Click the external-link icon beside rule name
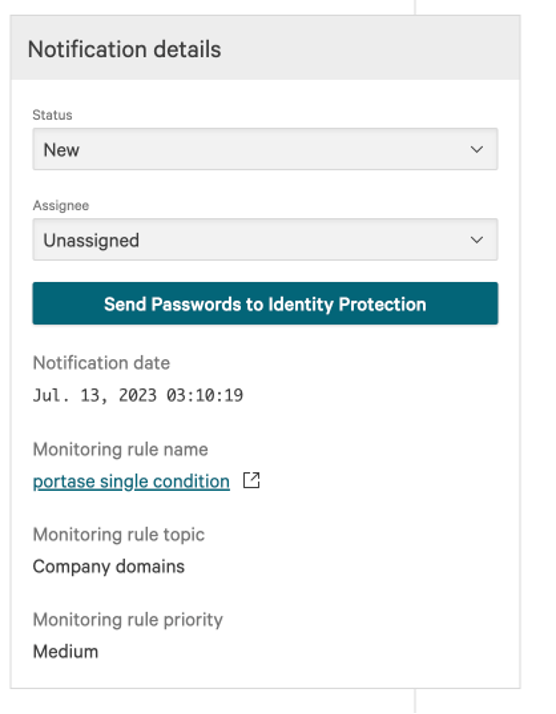 251,480
